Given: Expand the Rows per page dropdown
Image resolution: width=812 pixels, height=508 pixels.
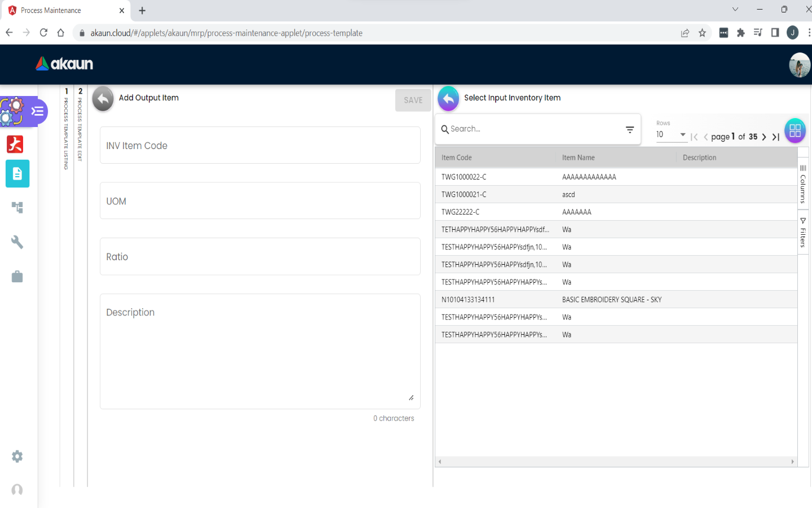Looking at the screenshot, I should tap(671, 135).
